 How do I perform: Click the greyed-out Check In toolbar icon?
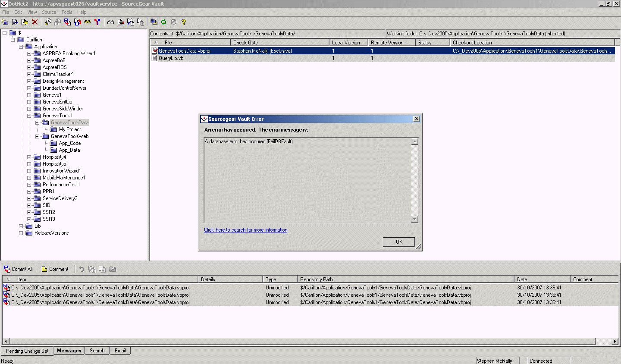[x=58, y=22]
